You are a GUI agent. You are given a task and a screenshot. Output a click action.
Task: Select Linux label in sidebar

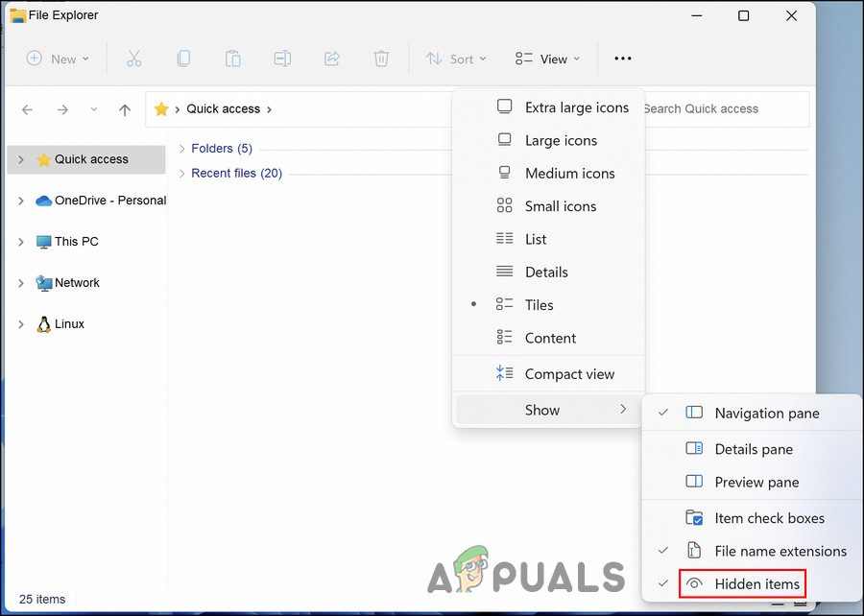tap(69, 324)
